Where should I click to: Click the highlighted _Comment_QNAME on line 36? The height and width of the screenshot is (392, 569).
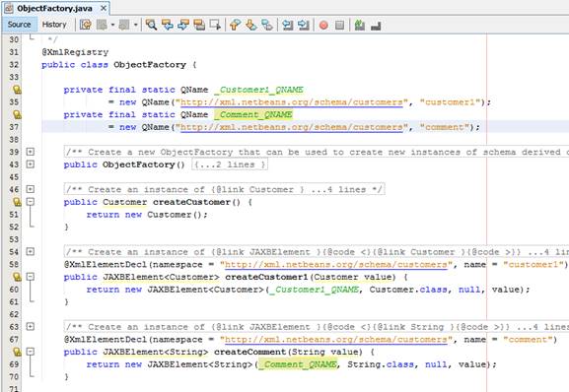(x=253, y=115)
